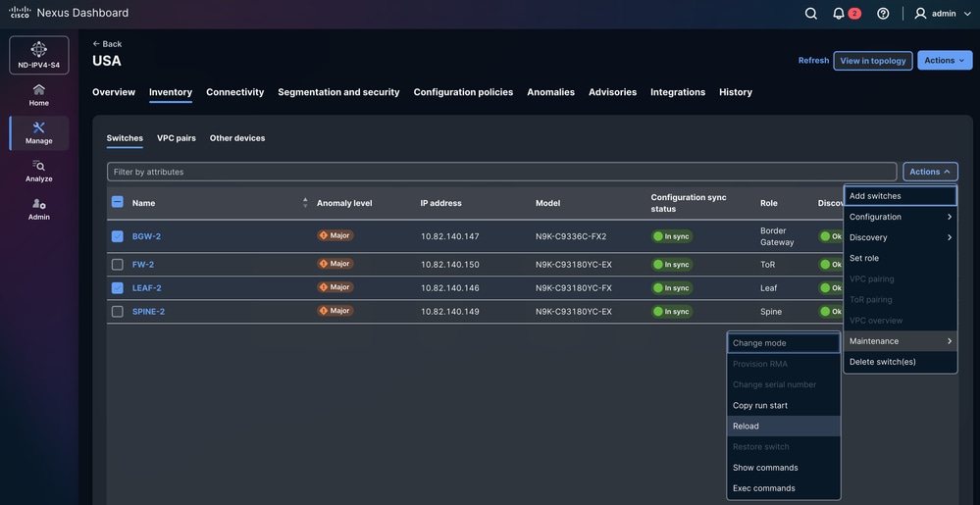
Task: Click IP address 10.82.140.147 cell
Action: 450,237
